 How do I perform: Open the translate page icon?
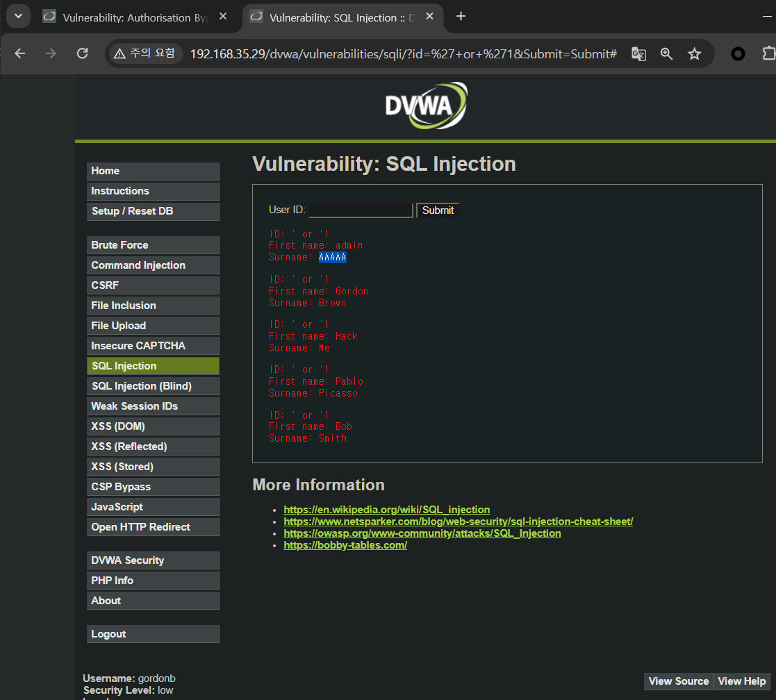point(639,53)
